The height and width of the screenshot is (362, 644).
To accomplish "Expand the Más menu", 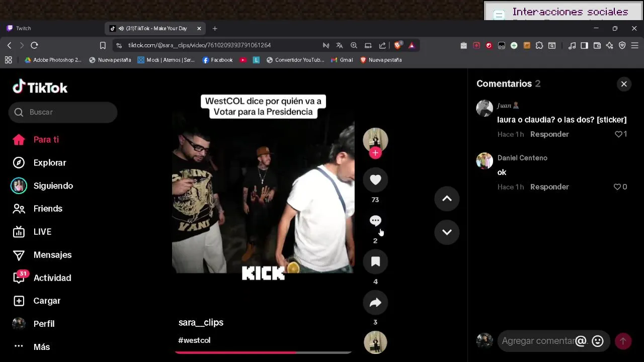I will pos(31,347).
